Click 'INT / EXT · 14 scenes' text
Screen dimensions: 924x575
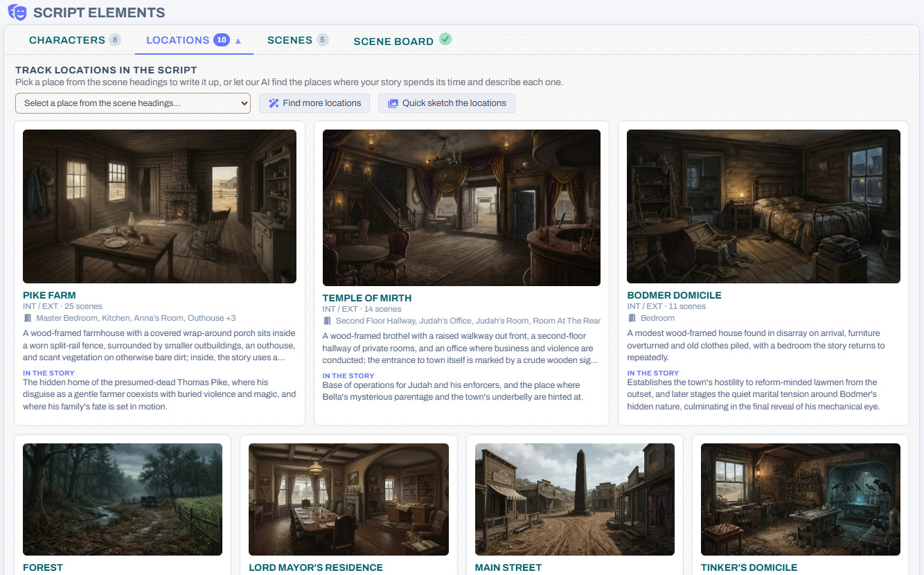362,309
